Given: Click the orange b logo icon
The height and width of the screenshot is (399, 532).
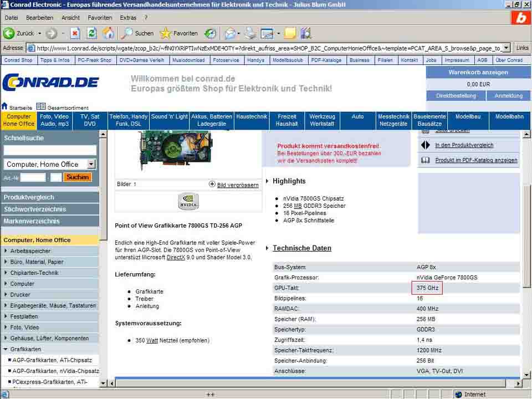Looking at the screenshot, I should [x=521, y=18].
